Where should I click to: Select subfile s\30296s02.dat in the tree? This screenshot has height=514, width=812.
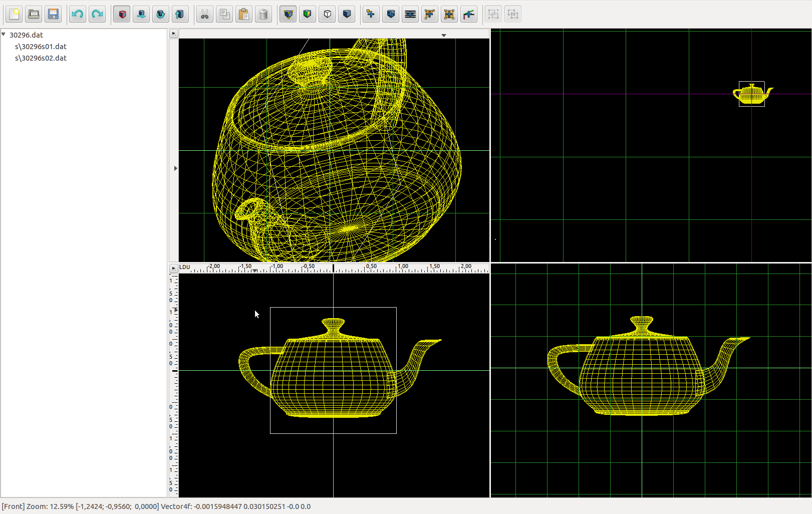[41, 58]
